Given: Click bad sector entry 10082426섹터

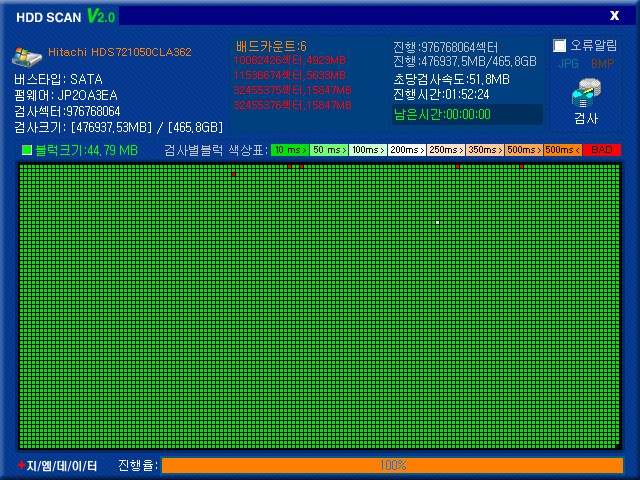Looking at the screenshot, I should (x=289, y=60).
